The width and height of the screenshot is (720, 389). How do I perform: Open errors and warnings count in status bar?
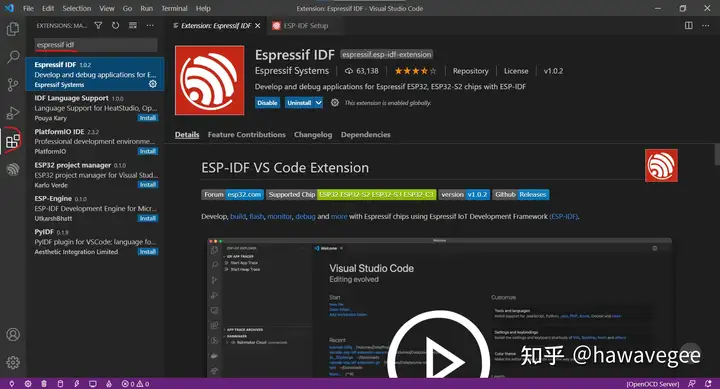pyautogui.click(x=135, y=383)
